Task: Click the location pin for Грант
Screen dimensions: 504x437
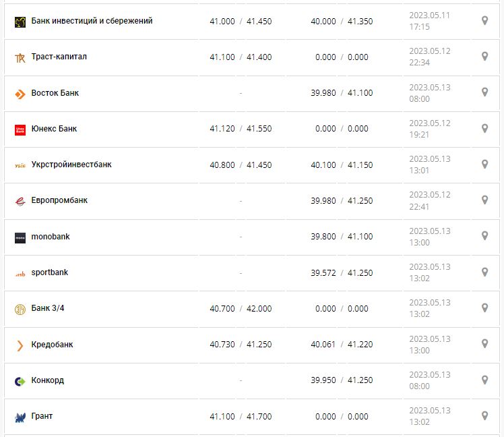Action: [x=484, y=416]
